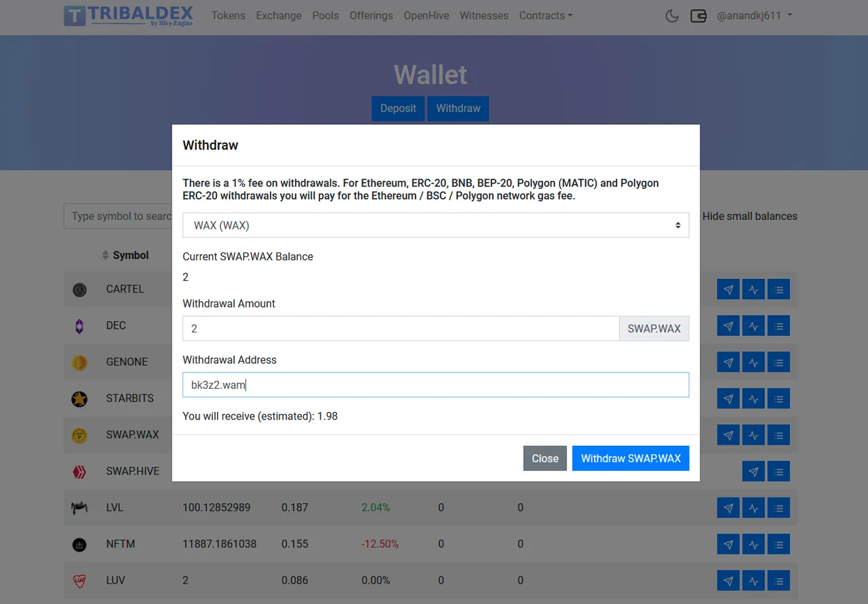Screen dimensions: 868x604
Task: Click the STARBITS token logo
Action: pyautogui.click(x=79, y=399)
